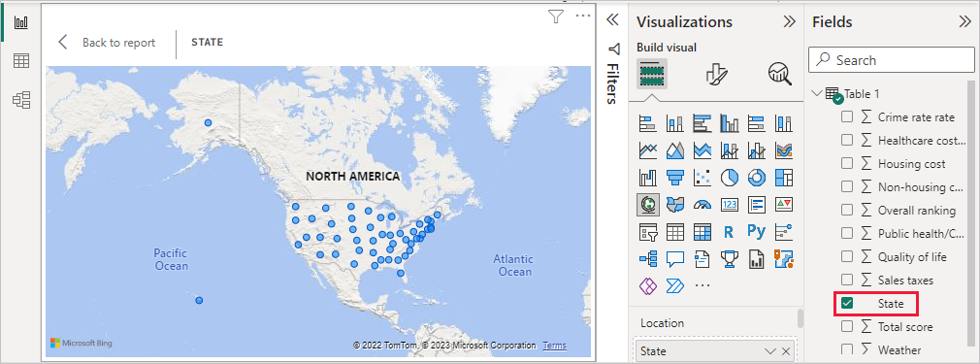The height and width of the screenshot is (364, 980).
Task: Open the Terms link on the map
Action: [x=554, y=346]
